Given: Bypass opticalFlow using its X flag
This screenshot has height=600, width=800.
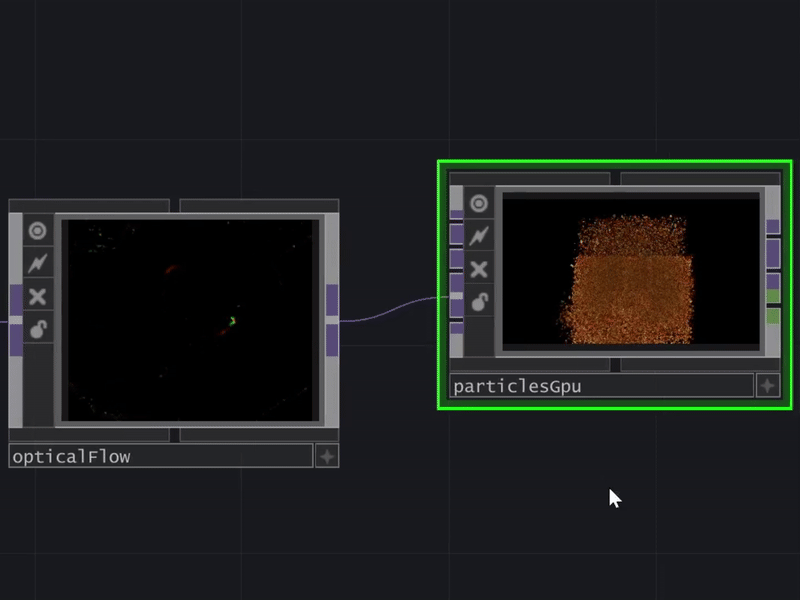Looking at the screenshot, I should (38, 297).
